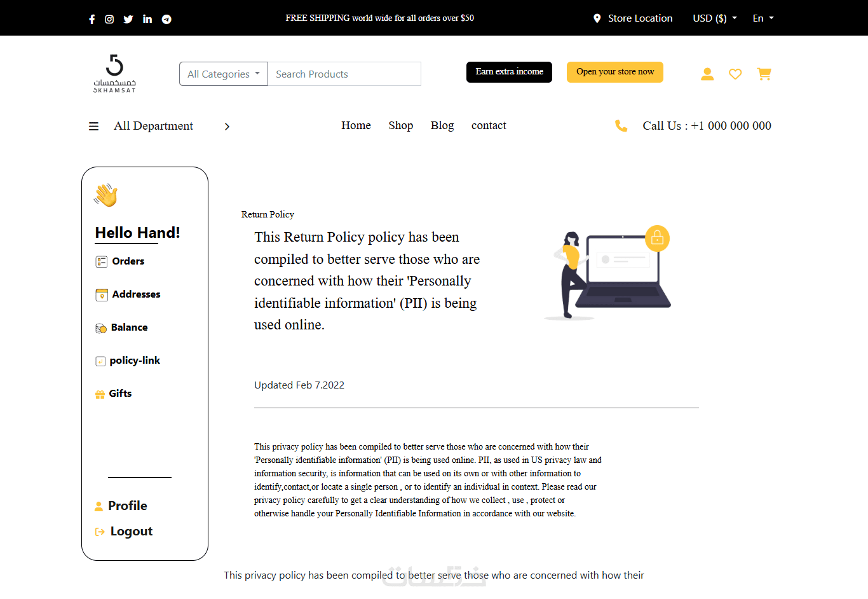The image size is (868, 599).
Task: Open the Instagram social icon
Action: pyautogui.click(x=109, y=19)
